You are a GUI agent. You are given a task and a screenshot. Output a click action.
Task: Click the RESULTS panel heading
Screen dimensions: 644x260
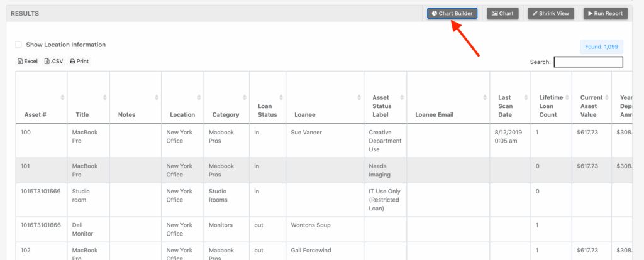[x=25, y=14]
